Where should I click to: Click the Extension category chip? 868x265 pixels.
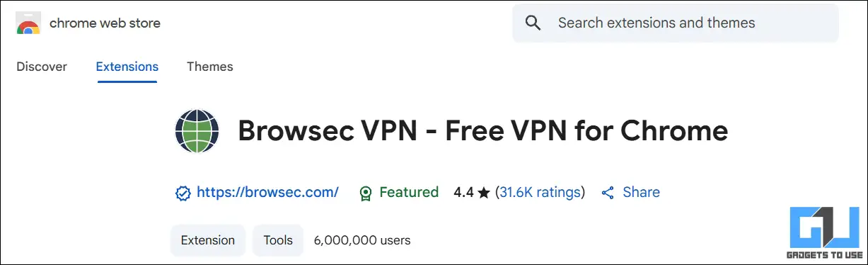tap(208, 240)
